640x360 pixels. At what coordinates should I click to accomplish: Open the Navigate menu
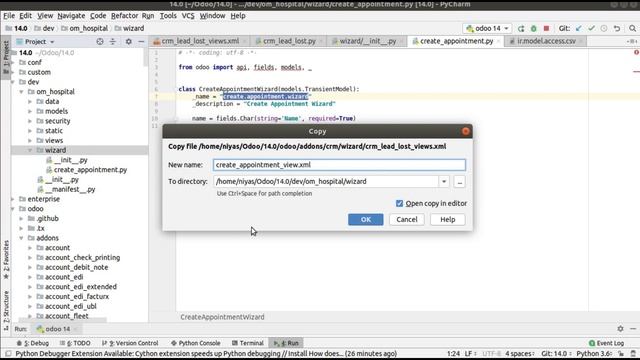point(71,16)
